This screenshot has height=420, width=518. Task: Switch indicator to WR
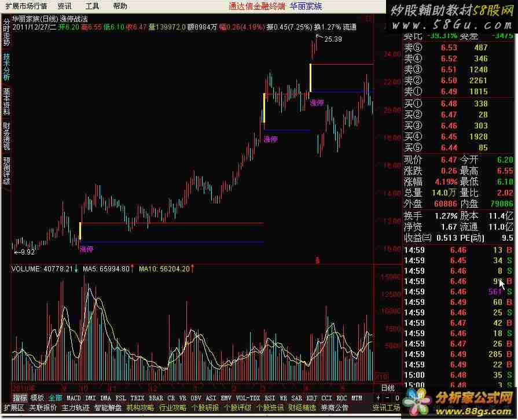pyautogui.click(x=283, y=398)
